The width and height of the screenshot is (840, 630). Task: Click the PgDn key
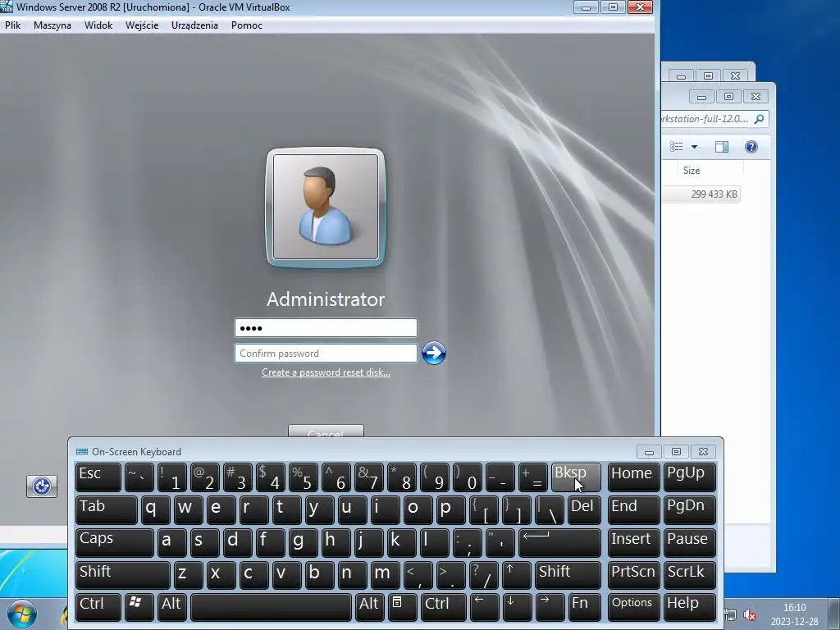tap(689, 510)
